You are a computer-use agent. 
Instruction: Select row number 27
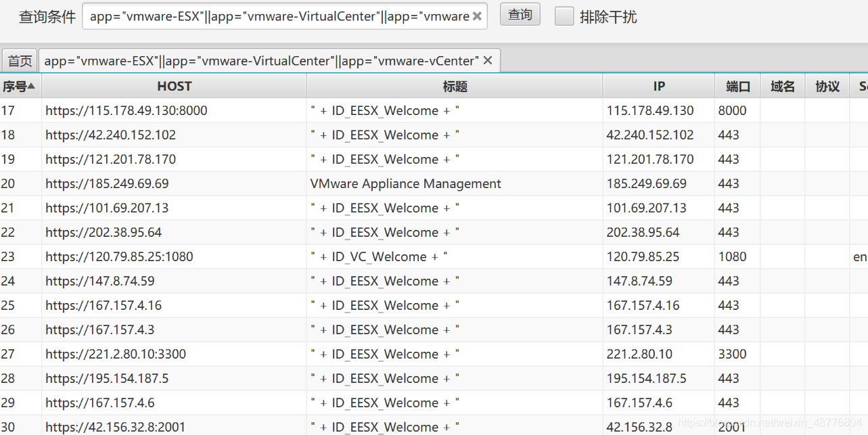(x=8, y=354)
